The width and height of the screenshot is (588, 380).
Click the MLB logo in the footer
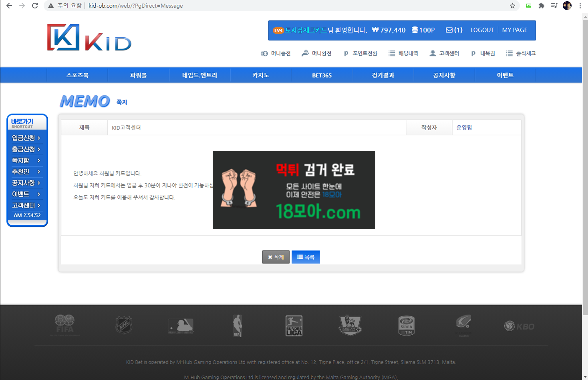[181, 326]
